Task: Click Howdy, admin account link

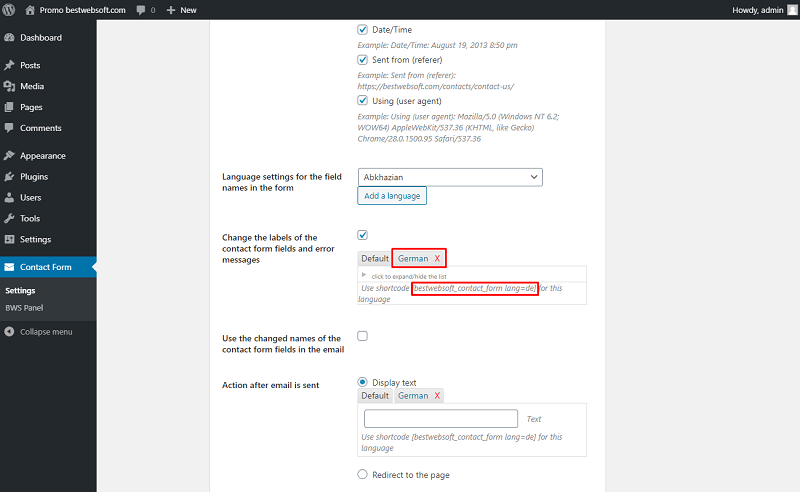Action: [x=758, y=10]
